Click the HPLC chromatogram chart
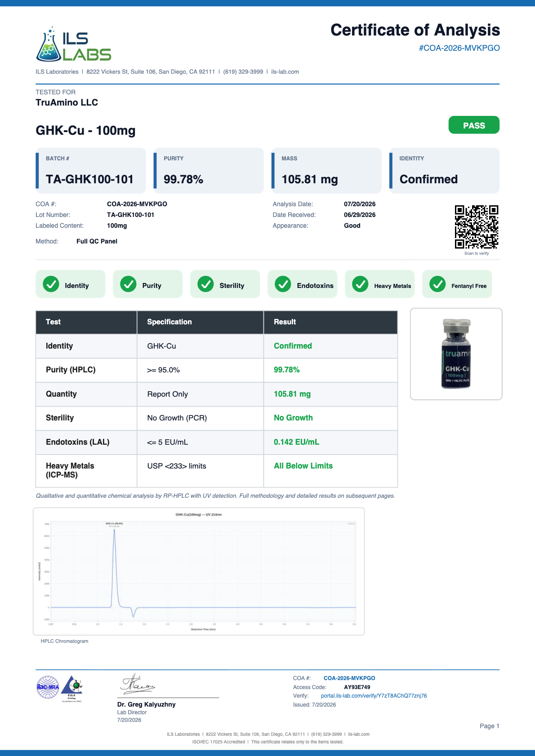Image resolution: width=535 pixels, height=756 pixels. pos(199,571)
